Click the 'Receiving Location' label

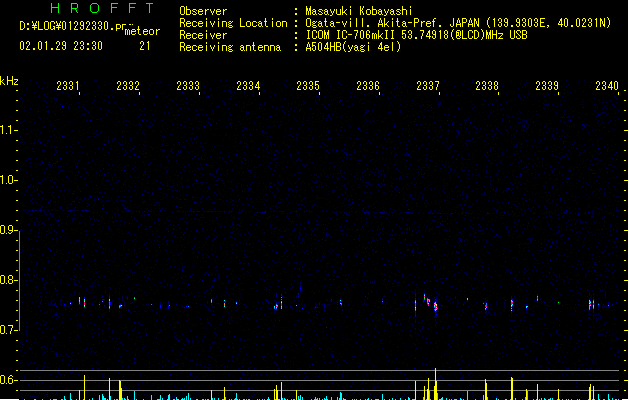point(233,23)
